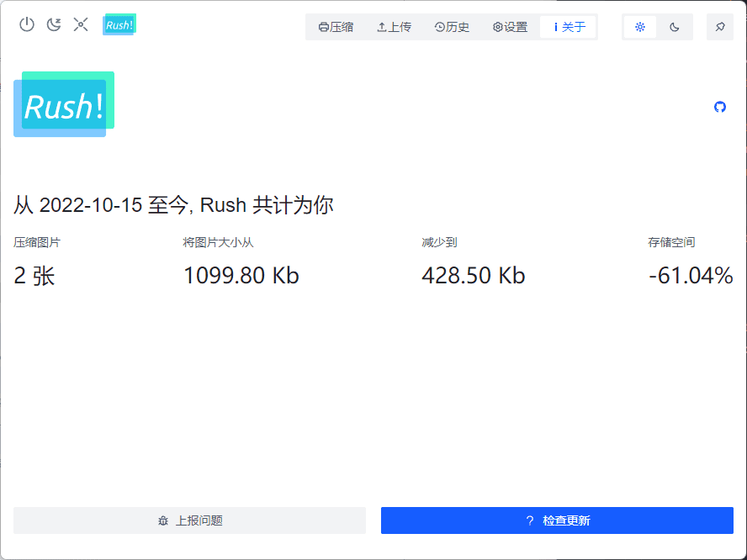Screen dimensions: 747x560
Task: Pin the window with the pushpin icon
Action: (x=720, y=27)
